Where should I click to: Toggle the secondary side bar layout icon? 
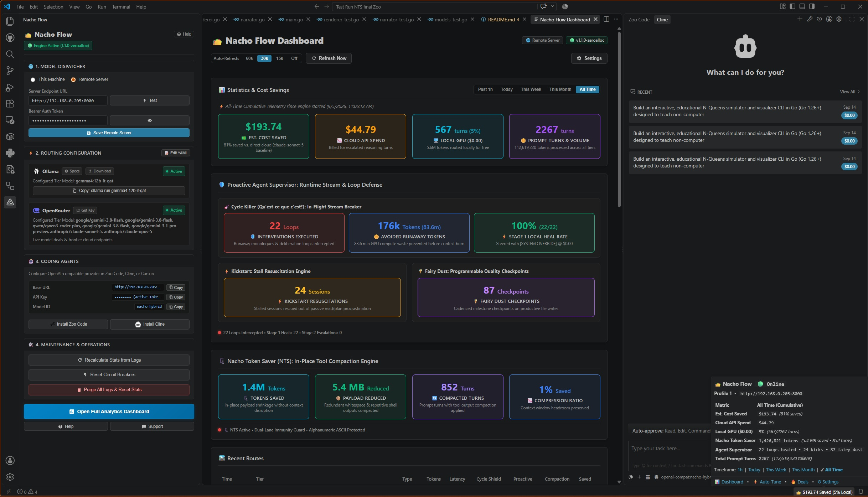(812, 6)
